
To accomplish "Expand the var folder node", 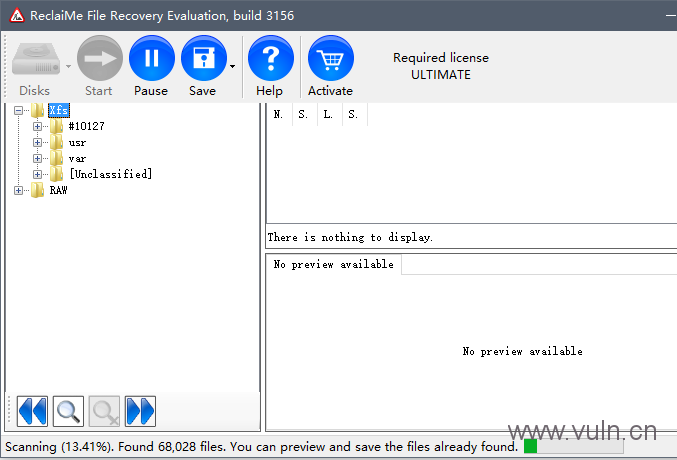I will pyautogui.click(x=38, y=159).
